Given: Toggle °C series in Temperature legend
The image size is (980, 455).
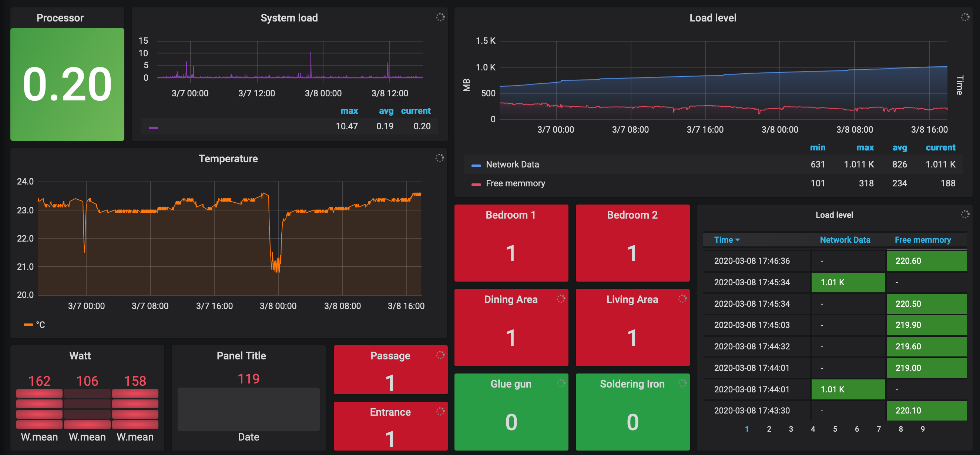Looking at the screenshot, I should (x=40, y=325).
